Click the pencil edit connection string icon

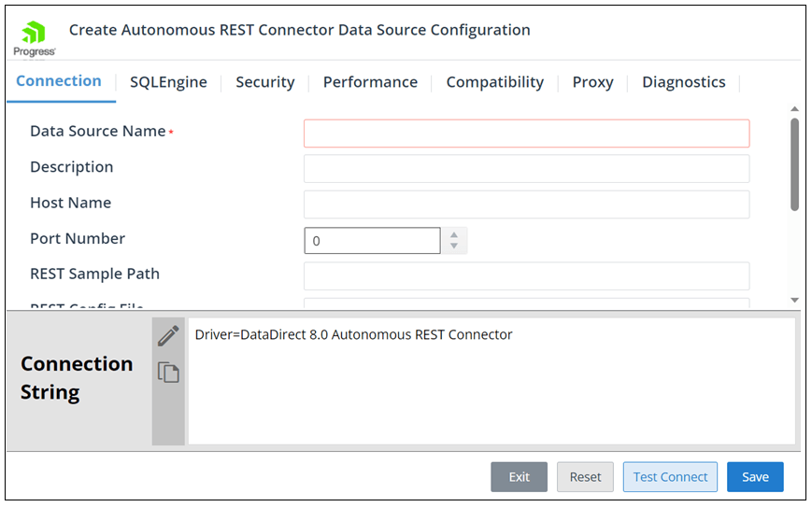click(168, 336)
